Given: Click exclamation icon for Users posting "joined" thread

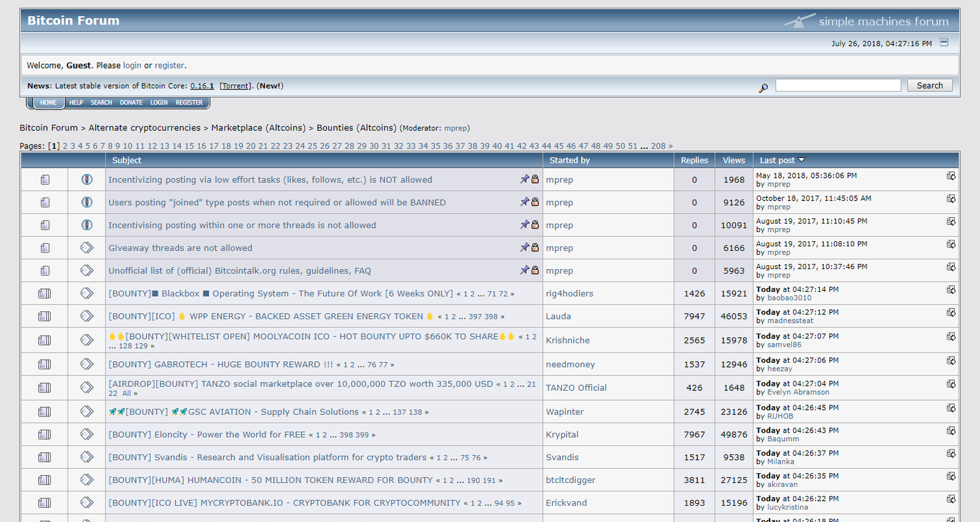Looking at the screenshot, I should 87,202.
